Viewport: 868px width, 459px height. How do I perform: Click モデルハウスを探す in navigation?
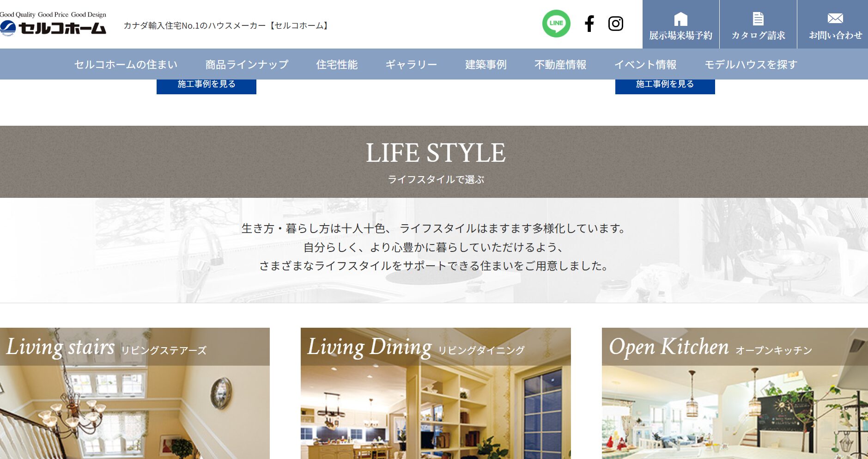pyautogui.click(x=751, y=65)
